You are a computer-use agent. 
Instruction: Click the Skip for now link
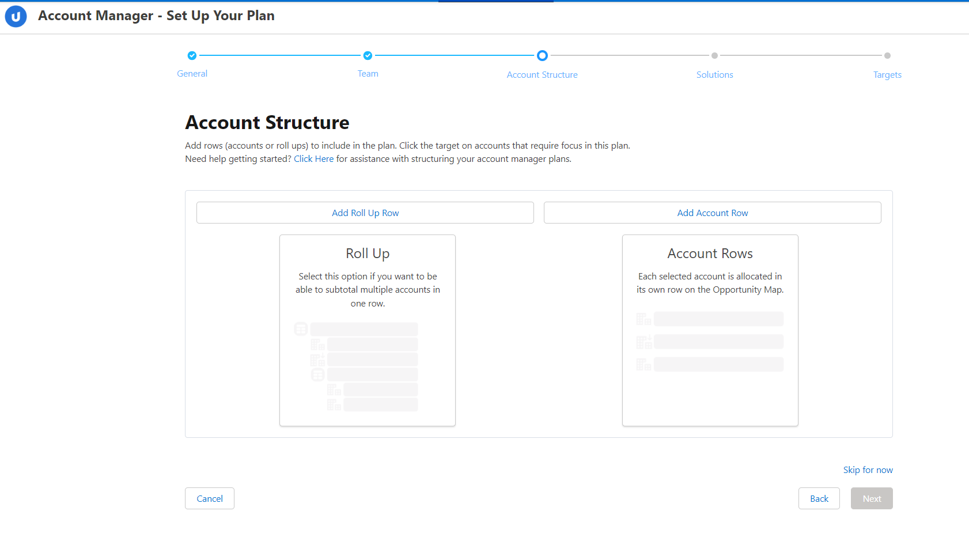(x=868, y=470)
